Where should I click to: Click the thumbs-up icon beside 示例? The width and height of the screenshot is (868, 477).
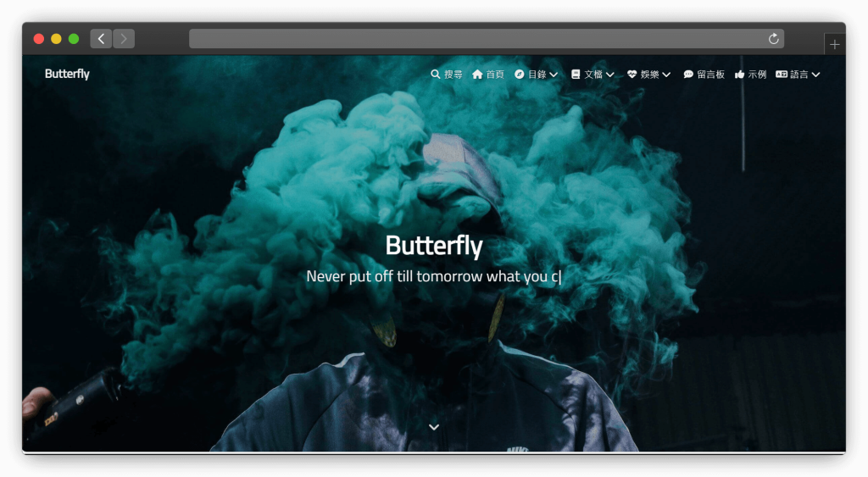[740, 75]
